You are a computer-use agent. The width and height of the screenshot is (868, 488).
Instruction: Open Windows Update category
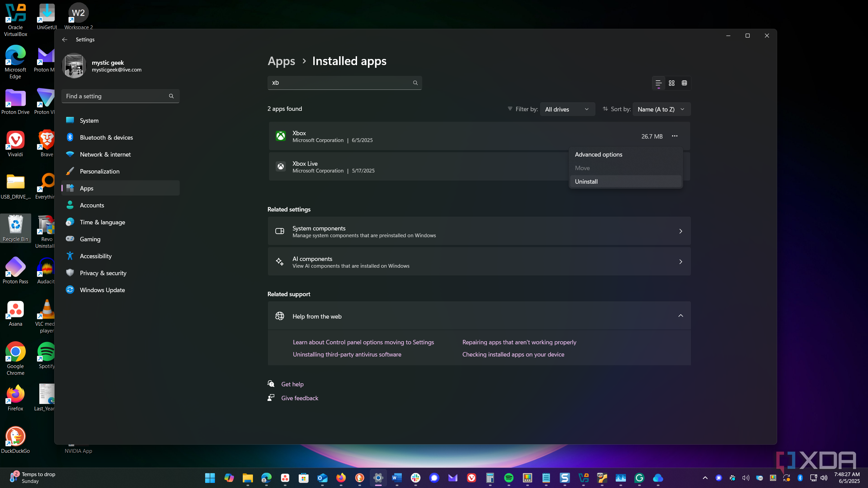120,290
